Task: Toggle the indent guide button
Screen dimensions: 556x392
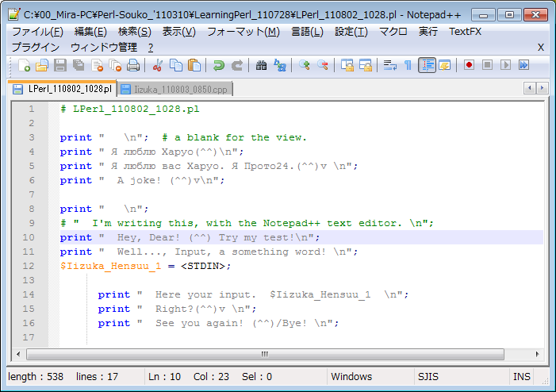Action: (x=427, y=65)
